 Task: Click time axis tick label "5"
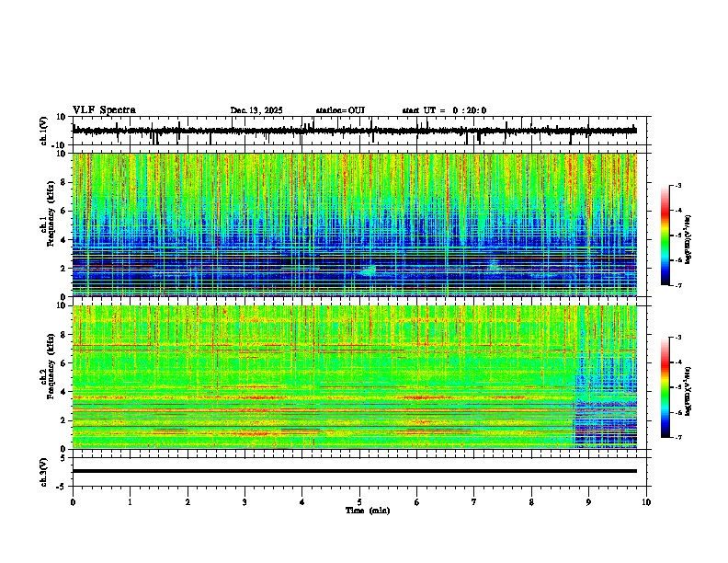click(359, 502)
